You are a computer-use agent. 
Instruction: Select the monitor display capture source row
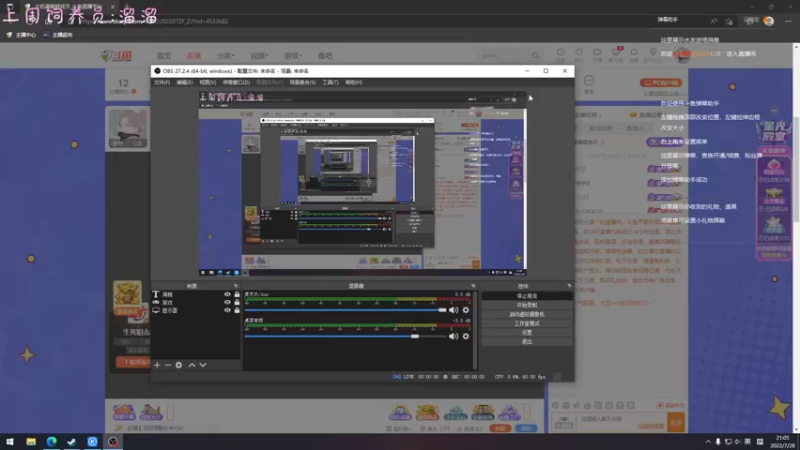click(196, 310)
